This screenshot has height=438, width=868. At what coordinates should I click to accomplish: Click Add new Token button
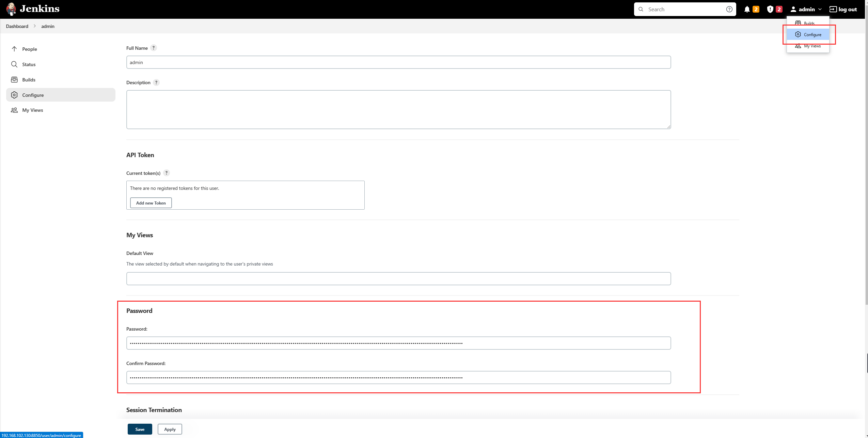[x=151, y=202]
